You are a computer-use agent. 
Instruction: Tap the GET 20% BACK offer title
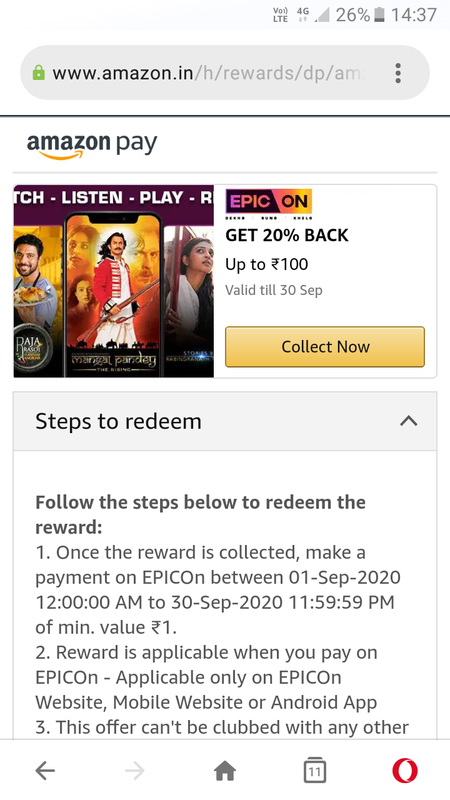287,235
